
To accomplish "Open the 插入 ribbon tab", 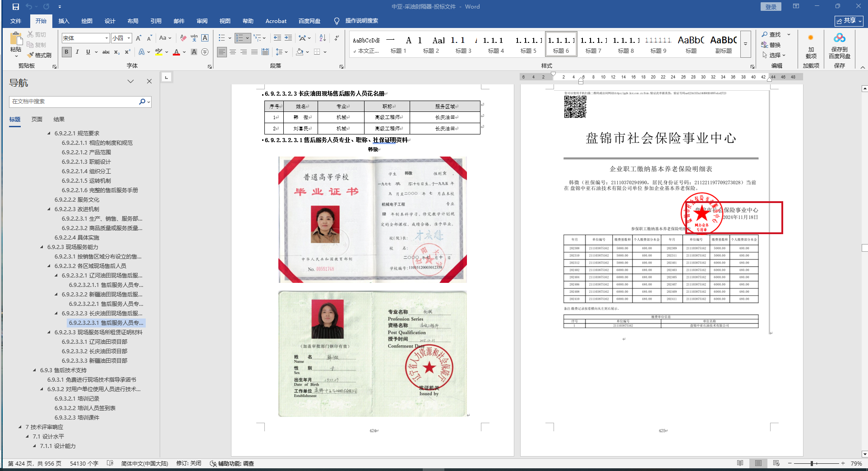I will point(64,21).
